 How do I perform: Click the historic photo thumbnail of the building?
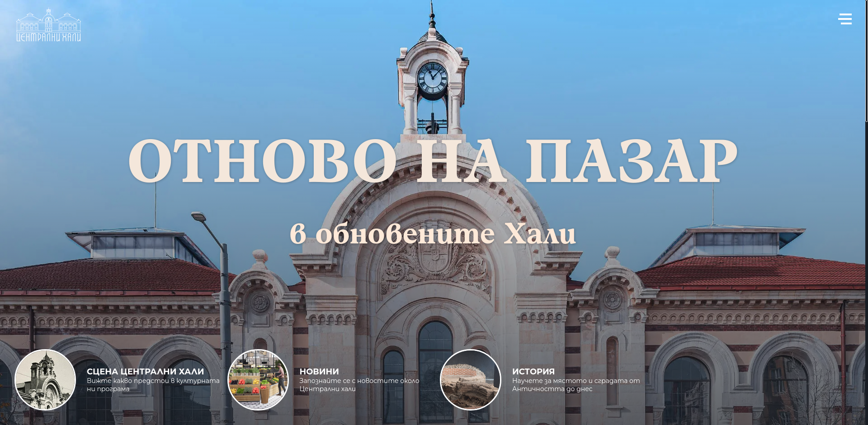45,379
